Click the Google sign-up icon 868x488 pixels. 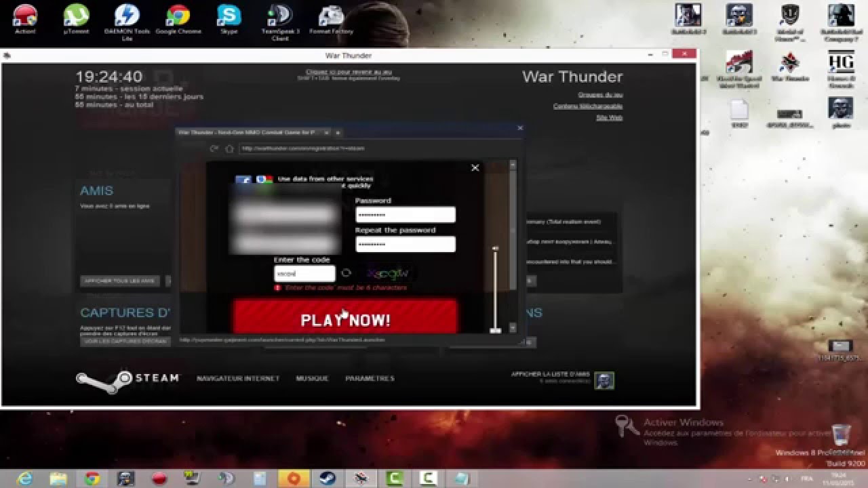(x=264, y=180)
